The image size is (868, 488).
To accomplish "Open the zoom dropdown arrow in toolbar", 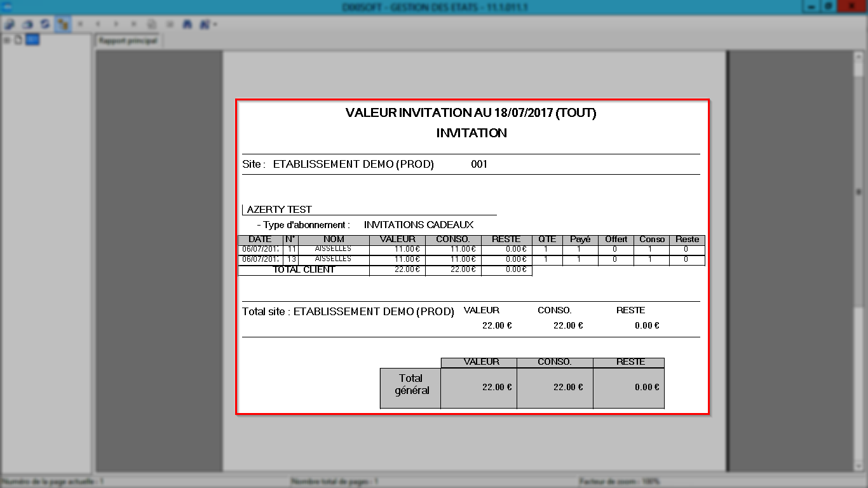I will (x=215, y=24).
